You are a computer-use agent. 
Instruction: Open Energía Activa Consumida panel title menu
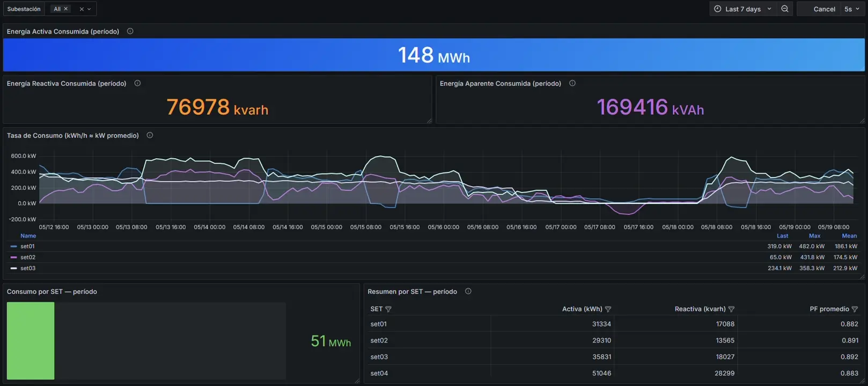63,32
